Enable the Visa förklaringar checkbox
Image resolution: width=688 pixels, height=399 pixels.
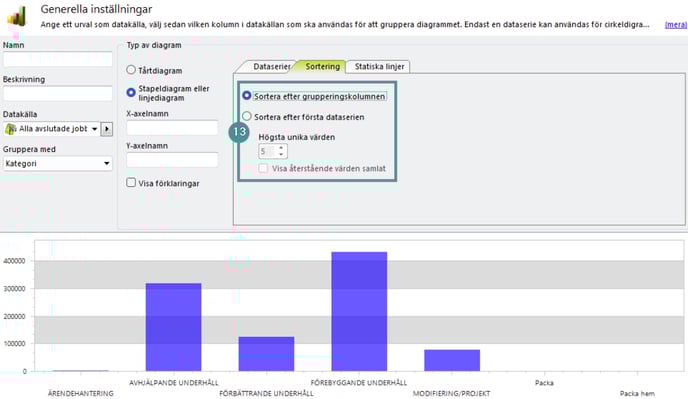[x=131, y=183]
